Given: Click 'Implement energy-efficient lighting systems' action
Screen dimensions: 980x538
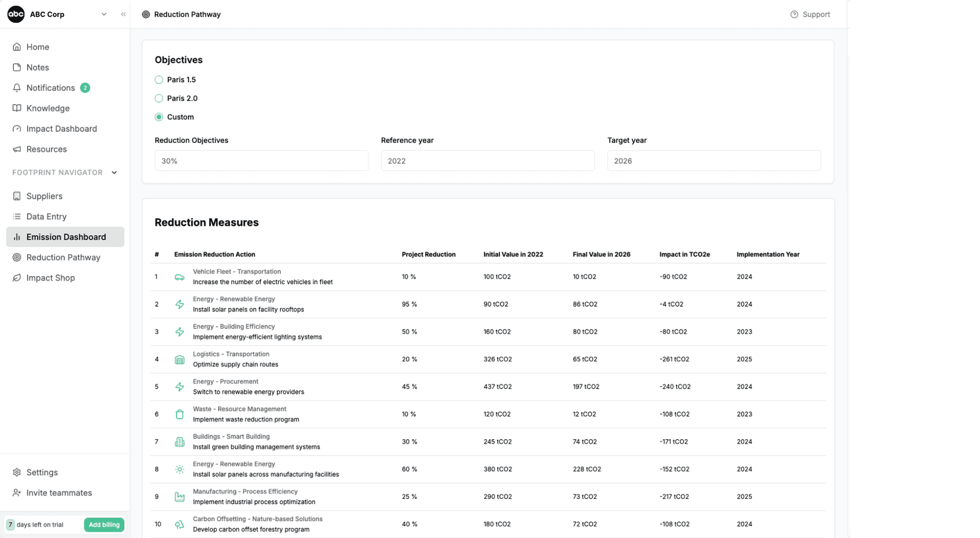Looking at the screenshot, I should tap(257, 337).
